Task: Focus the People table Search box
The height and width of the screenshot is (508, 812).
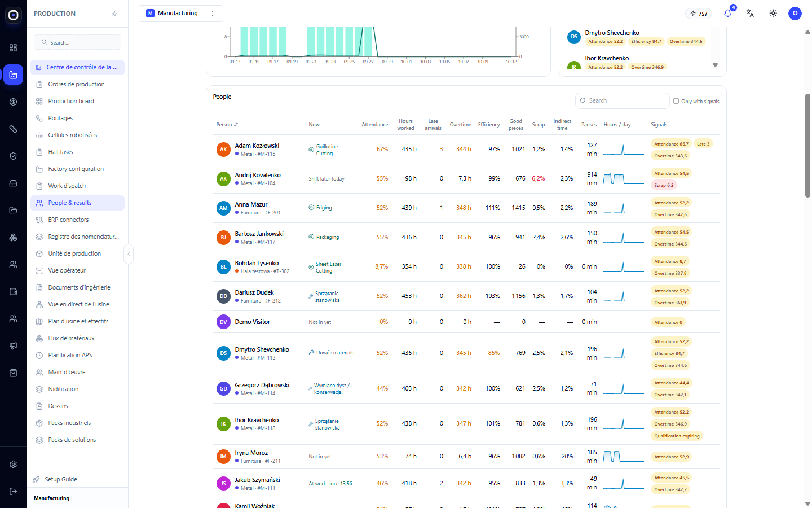Action: (623, 100)
